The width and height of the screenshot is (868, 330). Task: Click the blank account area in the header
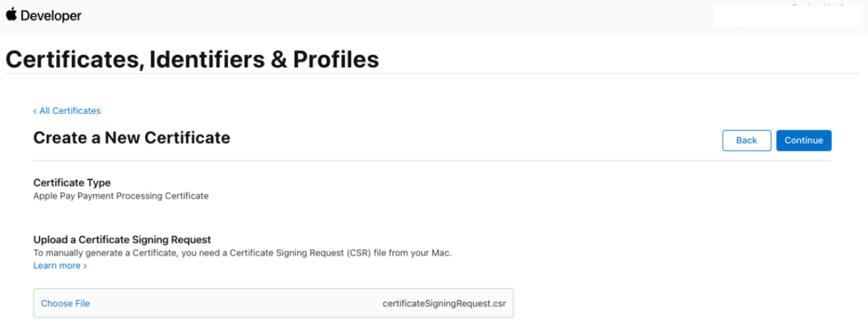tap(787, 16)
